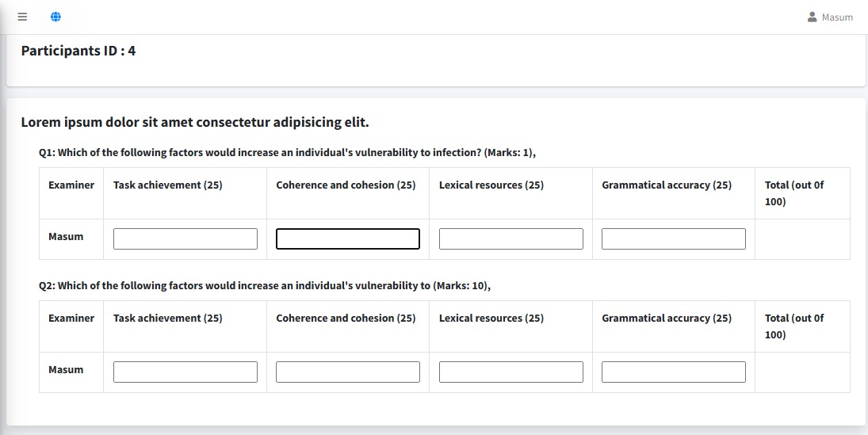Click Q1 Coherence and cohesion input
868x435 pixels.
click(347, 238)
